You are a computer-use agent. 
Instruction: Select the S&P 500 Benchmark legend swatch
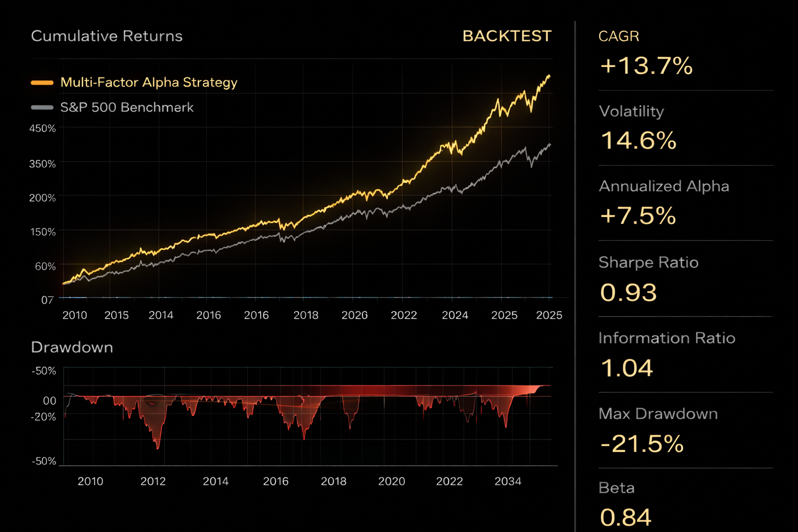coord(43,108)
